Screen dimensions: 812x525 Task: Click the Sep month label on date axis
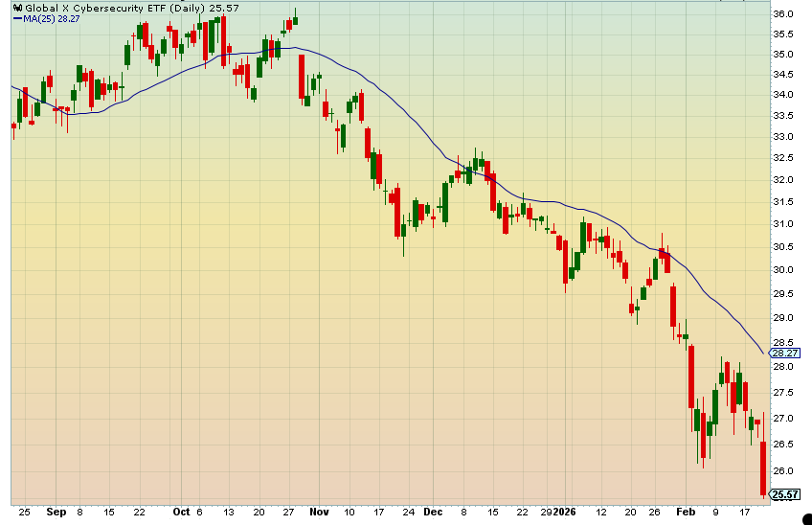click(x=56, y=512)
